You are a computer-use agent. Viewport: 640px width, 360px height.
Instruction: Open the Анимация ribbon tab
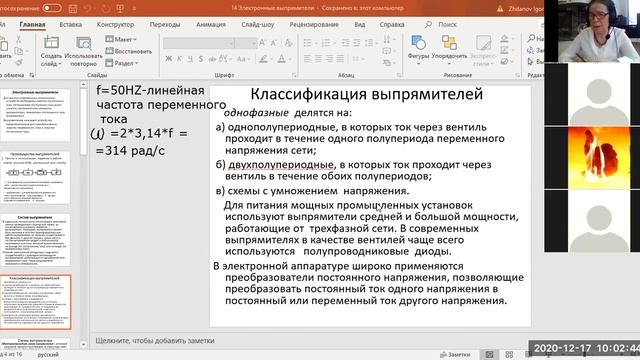click(211, 24)
